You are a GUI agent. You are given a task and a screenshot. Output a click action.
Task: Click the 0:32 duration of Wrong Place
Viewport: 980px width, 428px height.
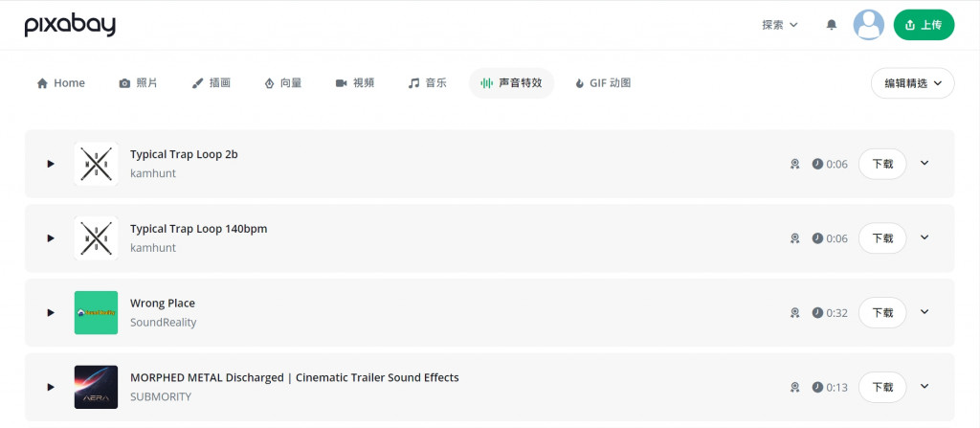(830, 313)
